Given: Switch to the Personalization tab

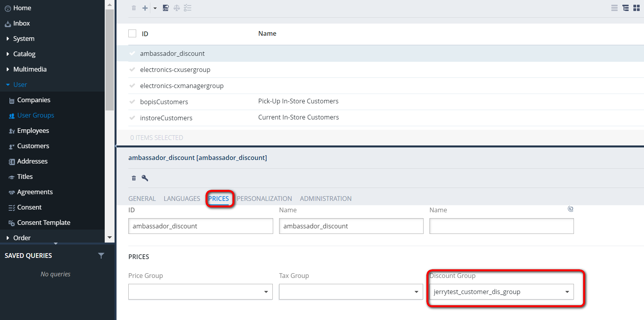Looking at the screenshot, I should [264, 199].
